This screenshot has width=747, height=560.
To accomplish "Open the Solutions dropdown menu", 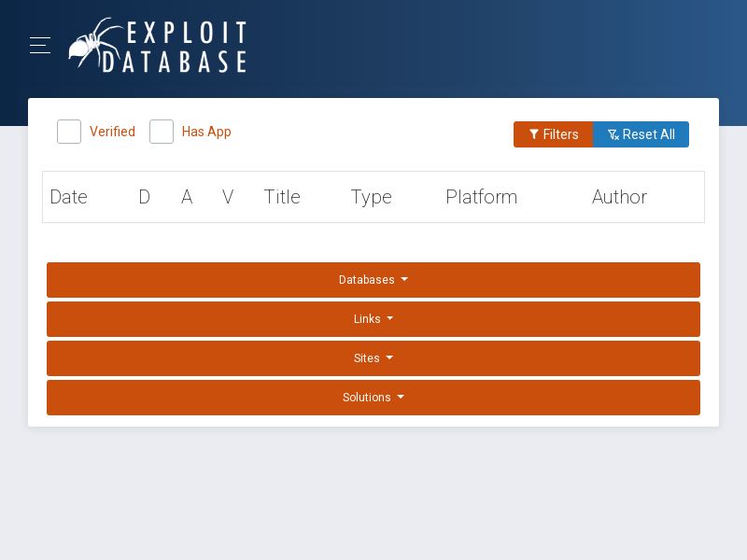I will tap(373, 398).
